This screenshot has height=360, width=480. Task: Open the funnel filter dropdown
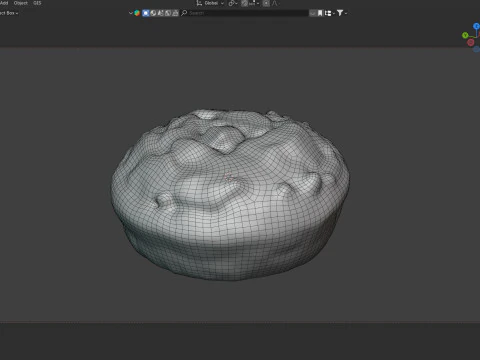coord(342,13)
